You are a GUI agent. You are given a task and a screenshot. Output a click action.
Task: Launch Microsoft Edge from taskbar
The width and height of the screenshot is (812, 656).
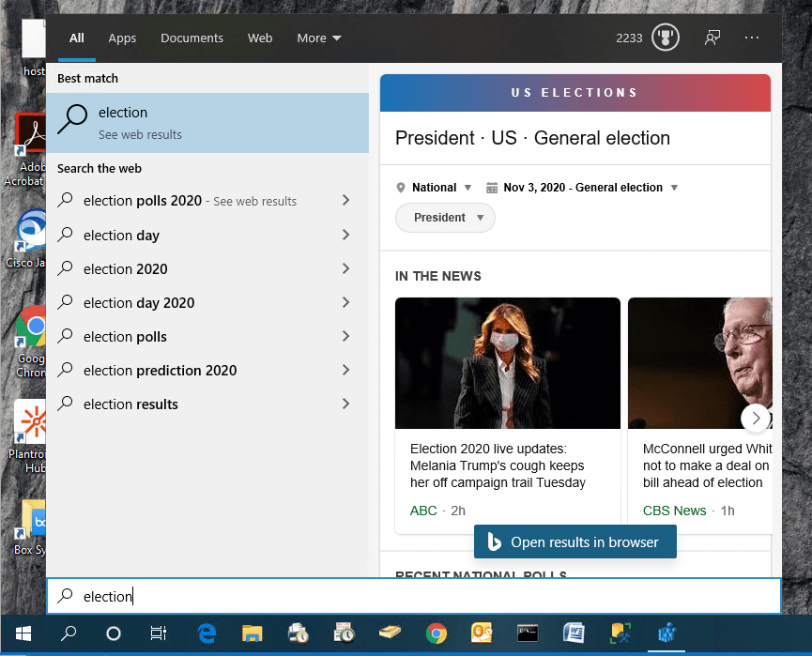207,633
